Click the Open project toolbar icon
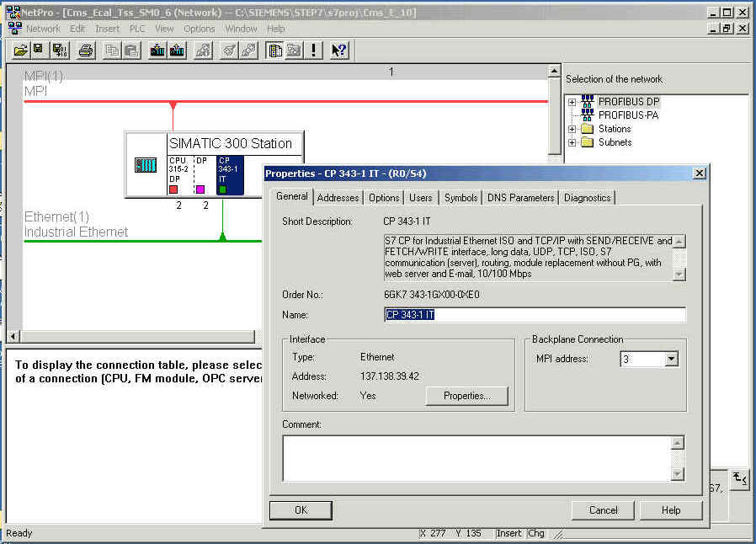Image resolution: width=756 pixels, height=544 pixels. (x=21, y=51)
